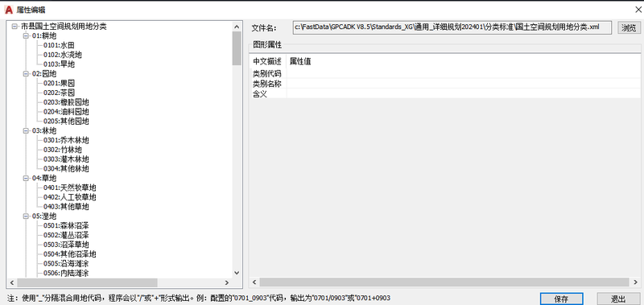
Task: Select tree item 0401:天然牧草地
Action: pyautogui.click(x=70, y=188)
